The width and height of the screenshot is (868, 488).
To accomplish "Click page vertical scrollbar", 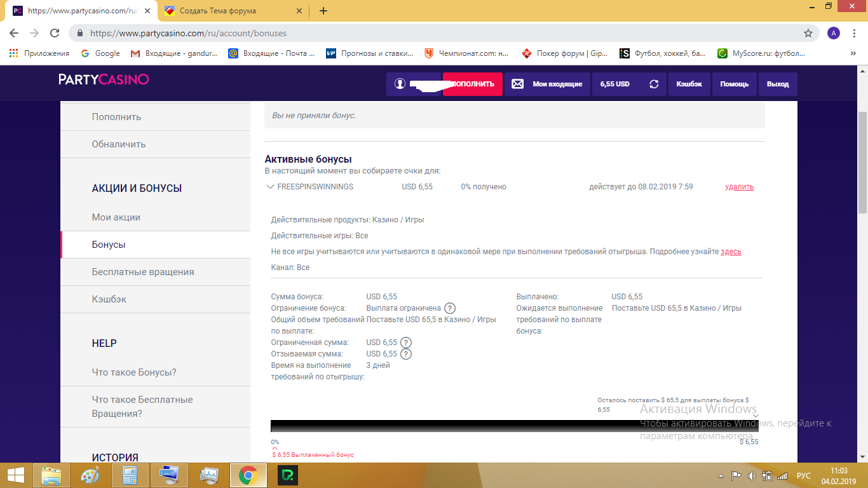I will (x=862, y=162).
